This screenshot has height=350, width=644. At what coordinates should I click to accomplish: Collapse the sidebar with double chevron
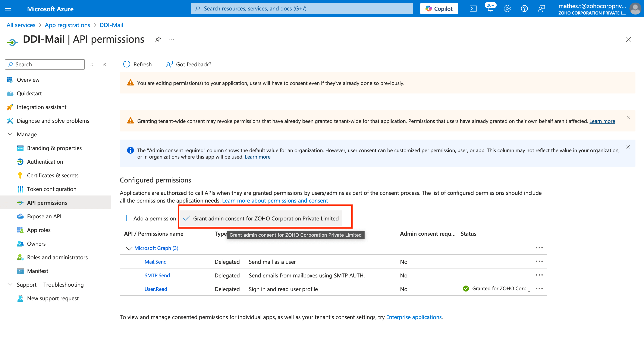[104, 65]
